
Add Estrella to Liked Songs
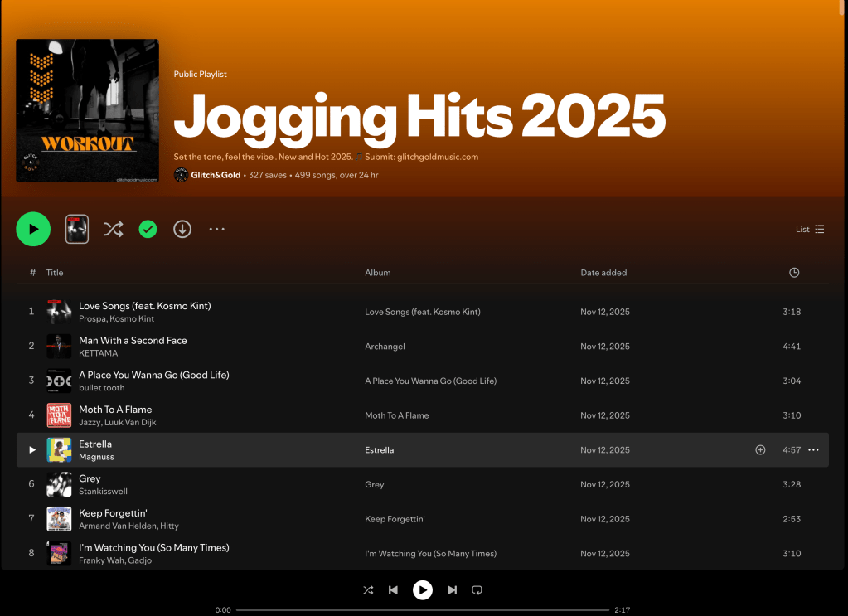coord(760,450)
